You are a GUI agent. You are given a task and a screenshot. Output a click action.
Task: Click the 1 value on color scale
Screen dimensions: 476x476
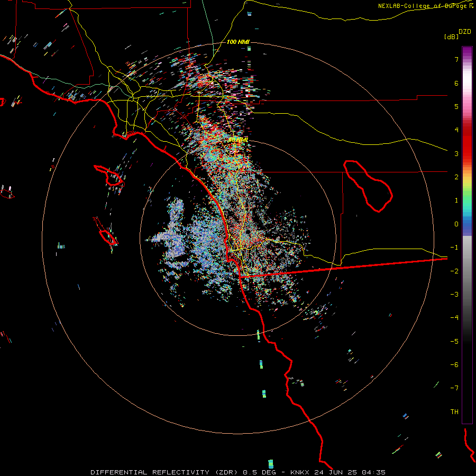pyautogui.click(x=456, y=200)
